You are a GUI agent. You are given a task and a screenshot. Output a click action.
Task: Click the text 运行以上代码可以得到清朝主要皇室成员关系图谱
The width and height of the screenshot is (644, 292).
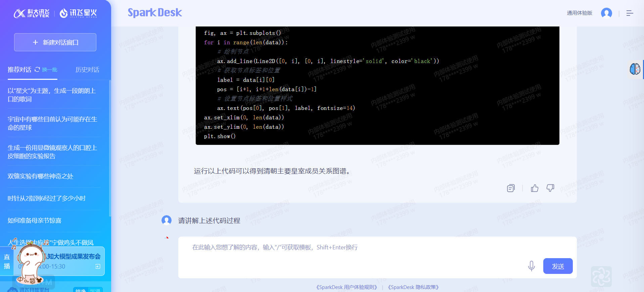273,171
